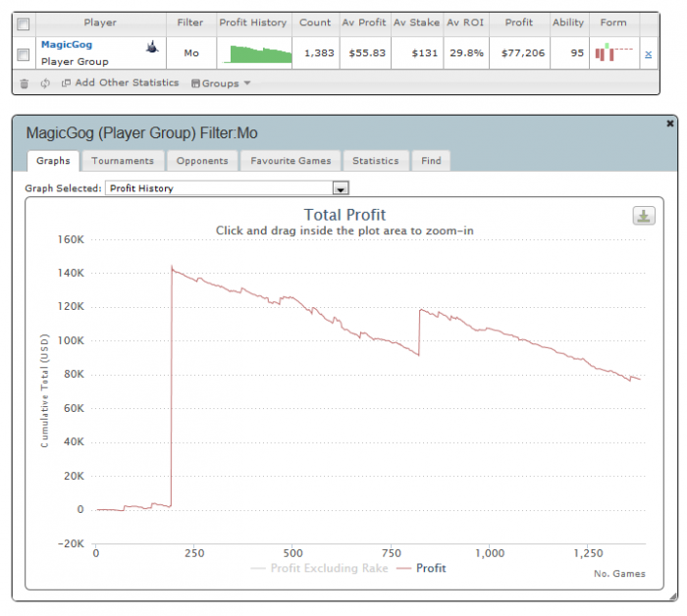This screenshot has width=687, height=616.
Task: Sort by Profit column header
Action: tap(519, 23)
